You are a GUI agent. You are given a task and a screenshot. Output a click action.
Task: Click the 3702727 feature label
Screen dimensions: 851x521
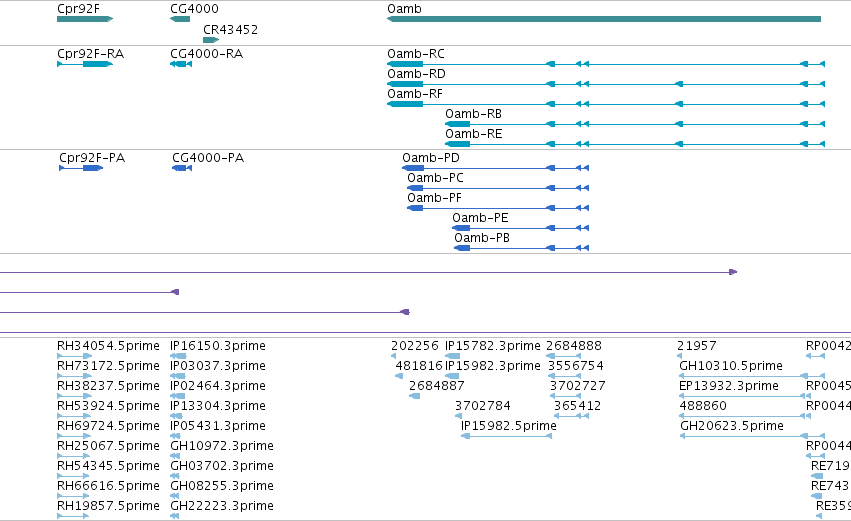coord(577,386)
